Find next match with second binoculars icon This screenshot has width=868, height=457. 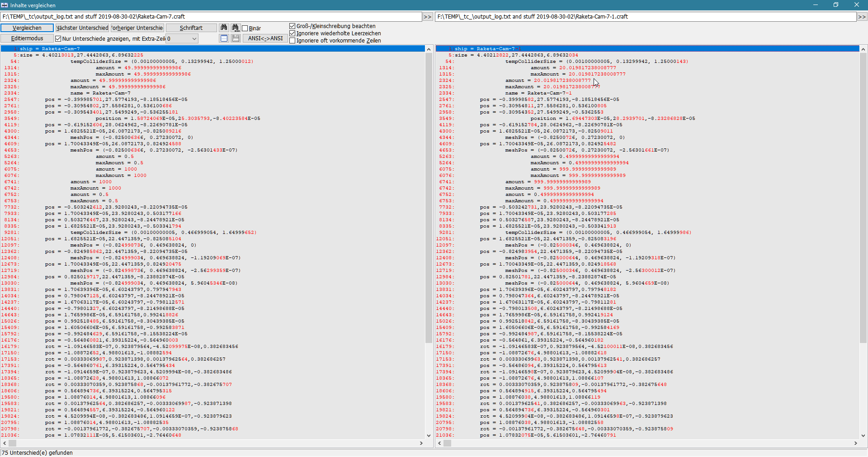click(x=236, y=28)
